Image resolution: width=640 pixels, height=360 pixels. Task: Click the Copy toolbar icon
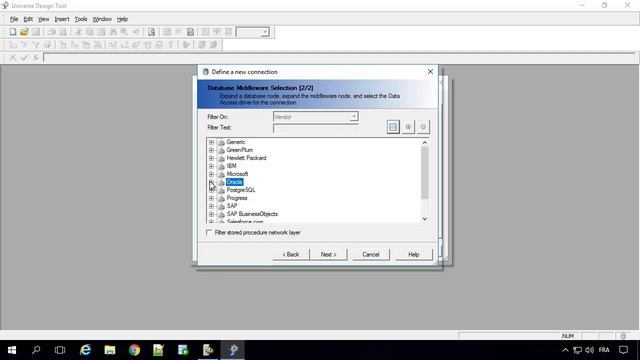(90, 32)
